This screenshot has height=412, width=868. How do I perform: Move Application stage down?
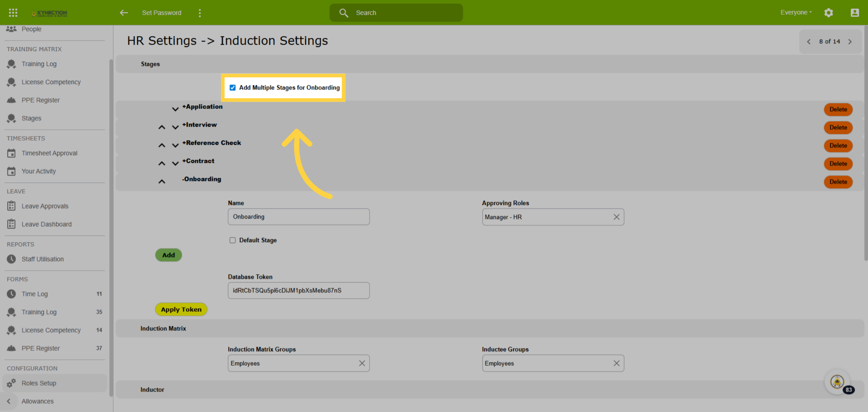(175, 109)
